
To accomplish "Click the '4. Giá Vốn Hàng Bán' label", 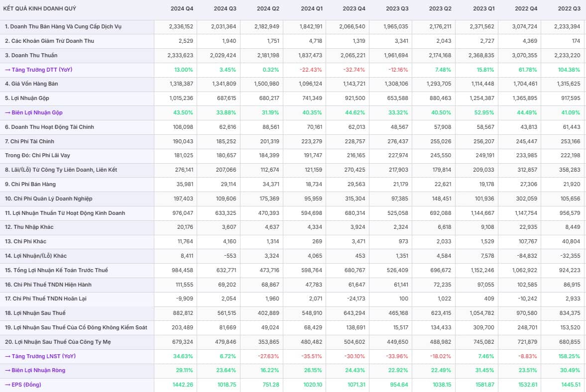I will pos(31,84).
